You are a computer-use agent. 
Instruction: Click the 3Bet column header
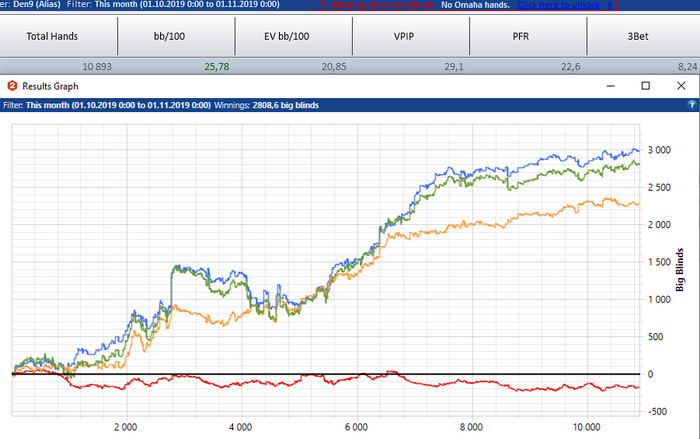point(643,36)
